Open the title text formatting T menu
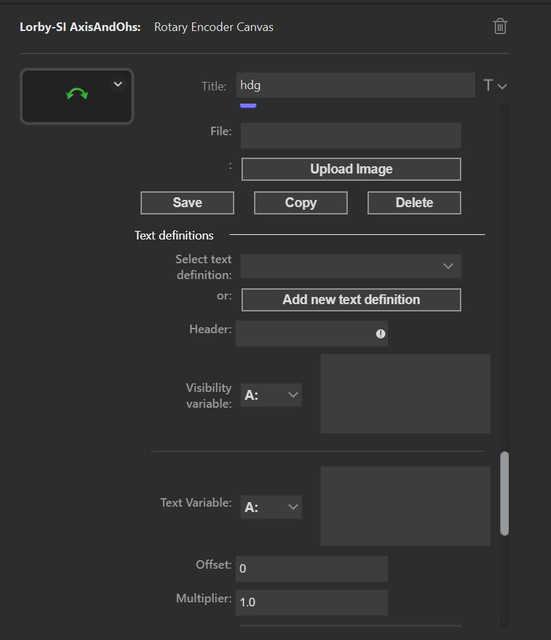The image size is (551, 640). 495,85
